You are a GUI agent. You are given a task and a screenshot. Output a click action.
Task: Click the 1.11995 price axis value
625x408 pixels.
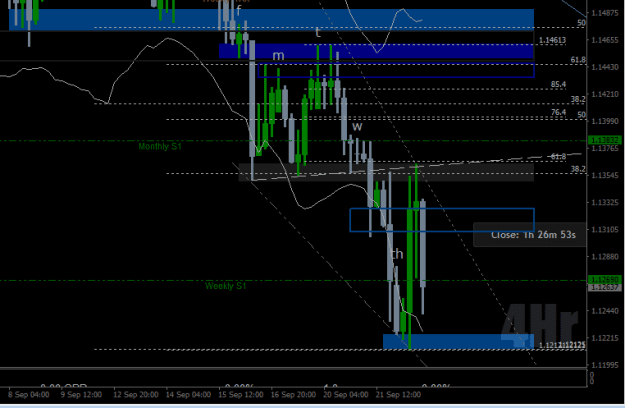tap(605, 365)
